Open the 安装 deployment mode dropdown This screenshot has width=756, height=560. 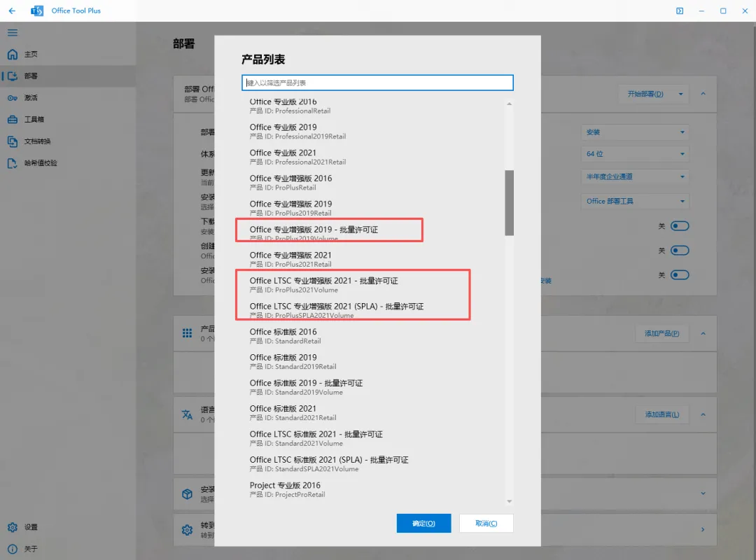(x=635, y=132)
